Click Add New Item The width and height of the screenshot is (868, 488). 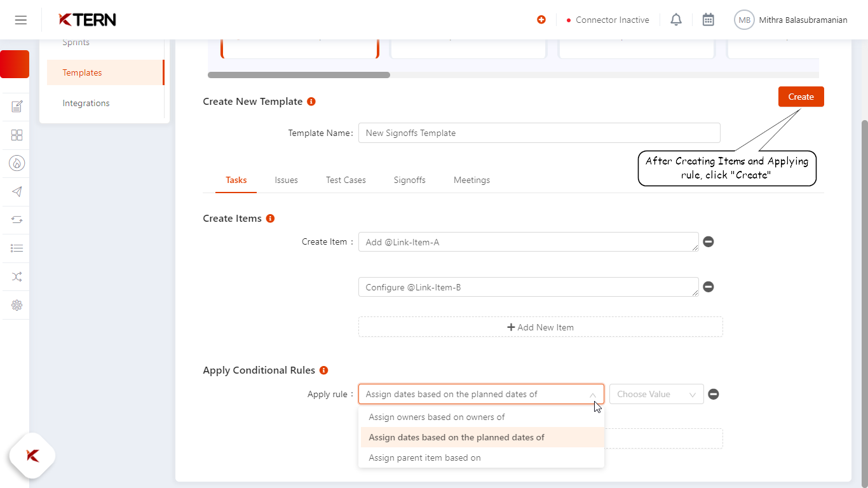tap(540, 327)
